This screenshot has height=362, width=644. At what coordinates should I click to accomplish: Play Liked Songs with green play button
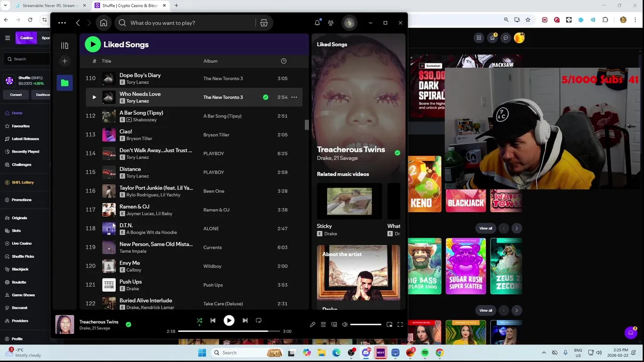coord(93,44)
